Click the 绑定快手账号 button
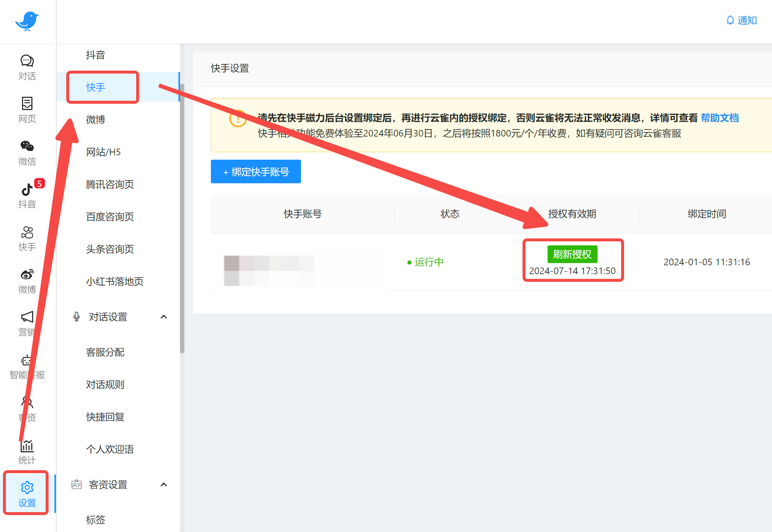Screen dimensions: 772x532 click(256, 171)
